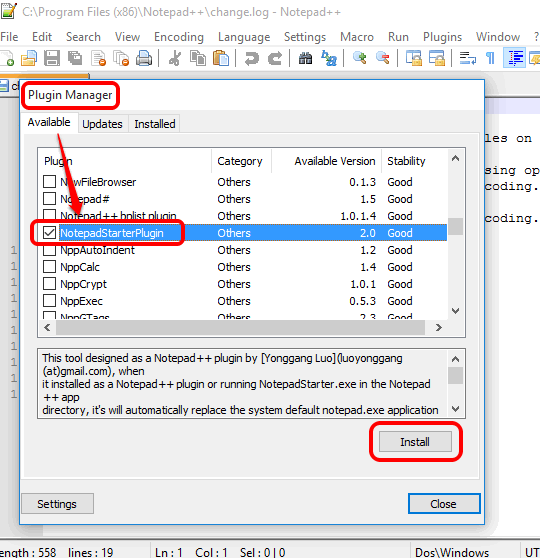The image size is (540, 558).
Task: Check the NppCalc plugin checkbox
Action: pos(49,267)
